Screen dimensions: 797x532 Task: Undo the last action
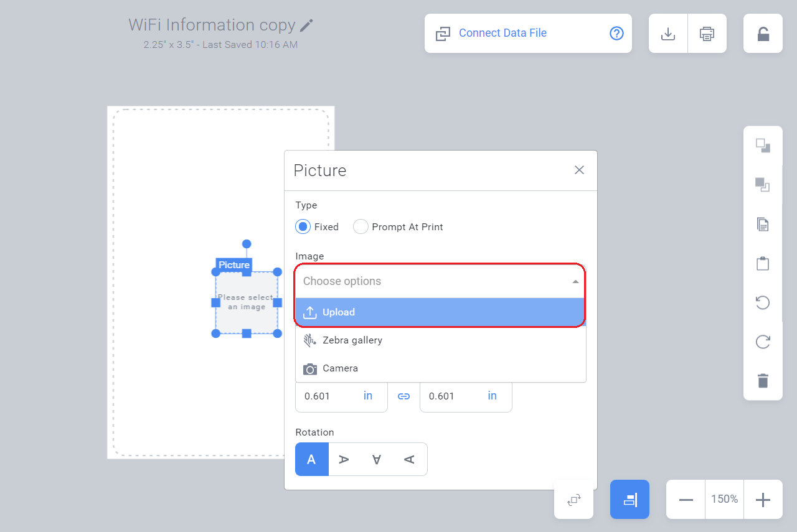pyautogui.click(x=762, y=303)
